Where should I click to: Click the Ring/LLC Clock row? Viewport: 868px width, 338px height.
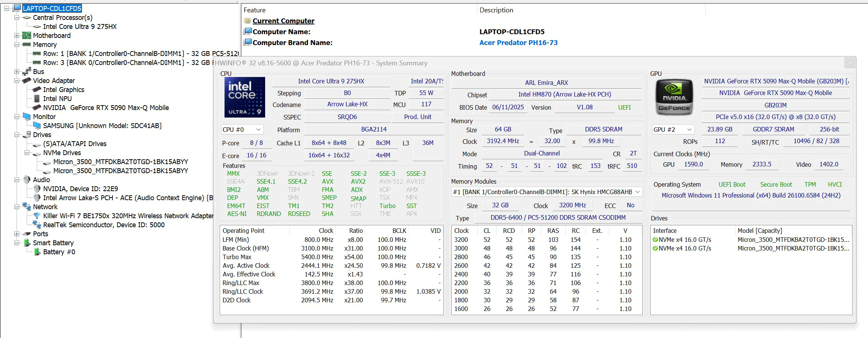[331, 291]
